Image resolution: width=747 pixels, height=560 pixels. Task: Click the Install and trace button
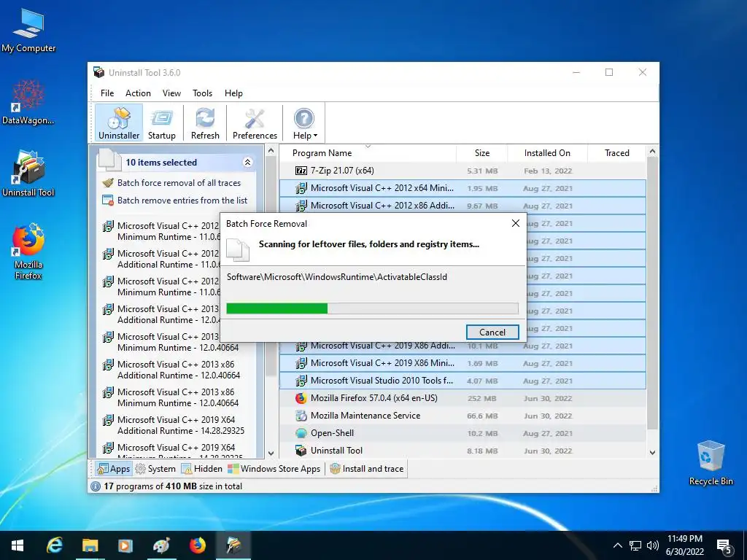tap(367, 469)
